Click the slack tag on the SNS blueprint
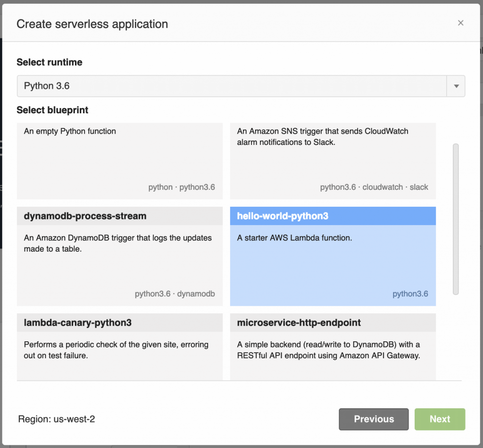This screenshot has height=448, width=483. pyautogui.click(x=419, y=187)
